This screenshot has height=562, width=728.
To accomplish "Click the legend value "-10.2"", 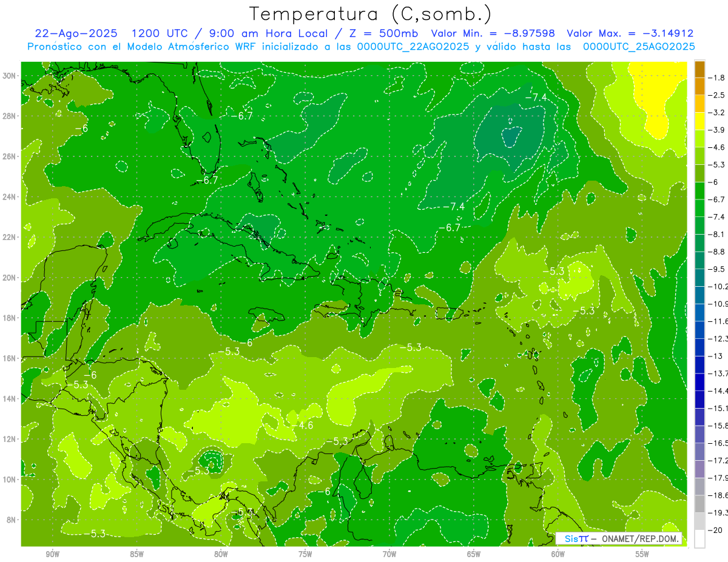I will (x=718, y=286).
